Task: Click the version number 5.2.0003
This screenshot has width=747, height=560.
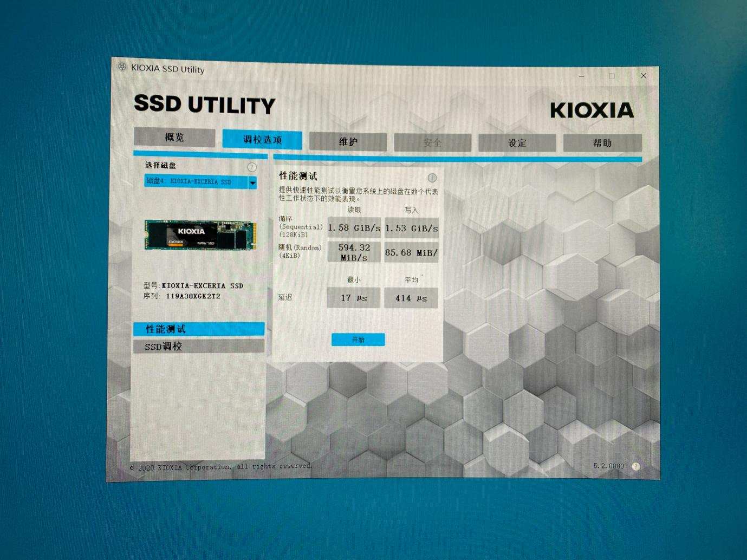Action: [x=609, y=466]
